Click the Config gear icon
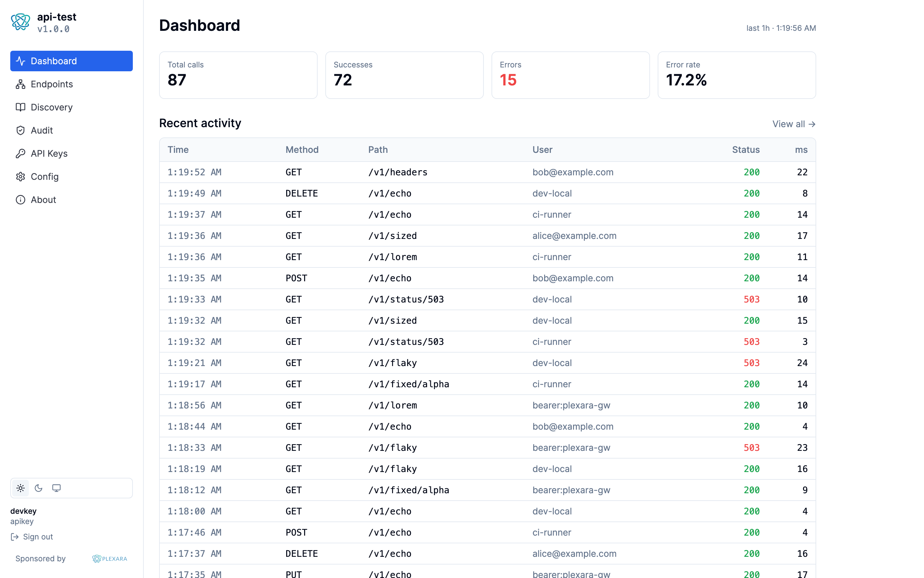Viewport: 924px width, 578px height. tap(21, 177)
